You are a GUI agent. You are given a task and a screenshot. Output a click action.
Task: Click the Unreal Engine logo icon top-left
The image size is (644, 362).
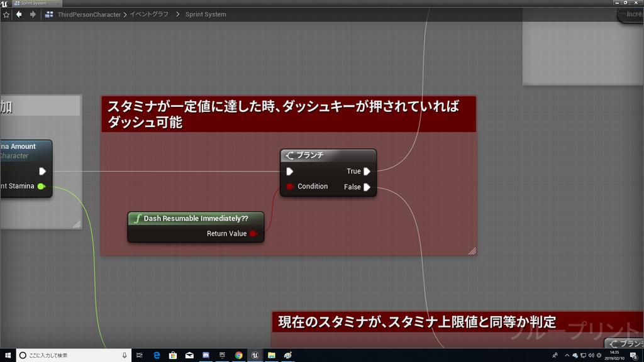[x=5, y=3]
